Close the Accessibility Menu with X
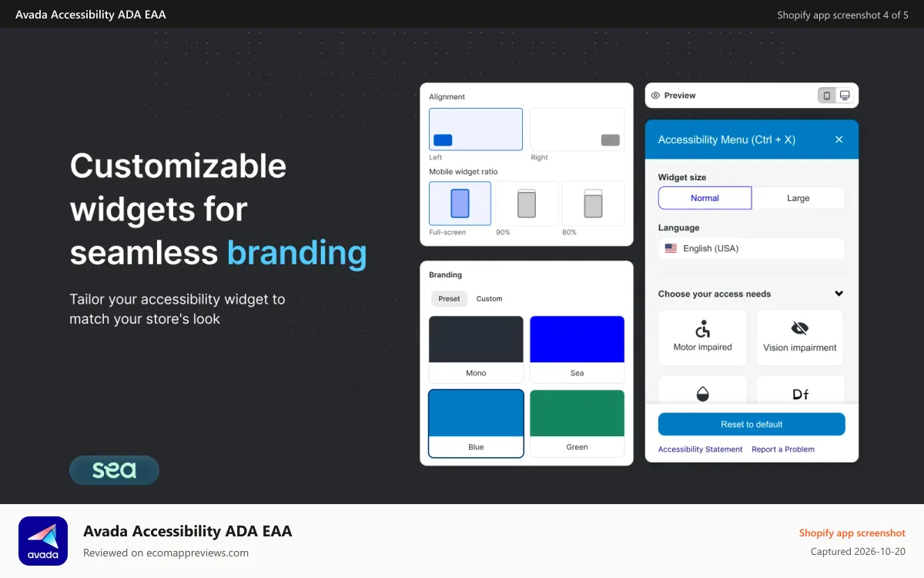This screenshot has height=578, width=924. [x=839, y=139]
